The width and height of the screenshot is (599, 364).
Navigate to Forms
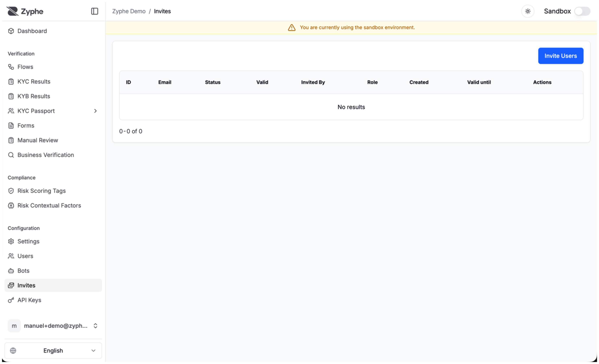tap(53, 125)
